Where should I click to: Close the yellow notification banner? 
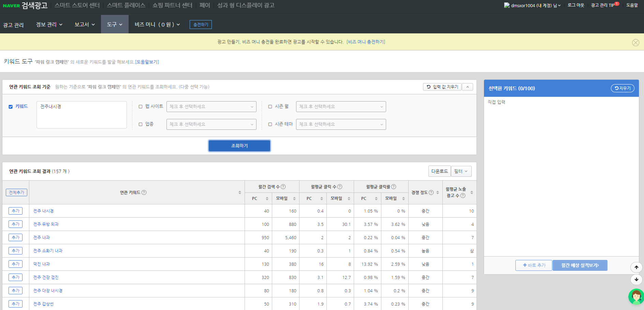[x=635, y=43]
